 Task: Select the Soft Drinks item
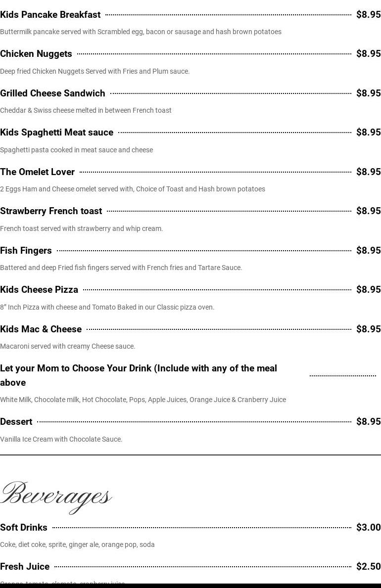tap(24, 528)
